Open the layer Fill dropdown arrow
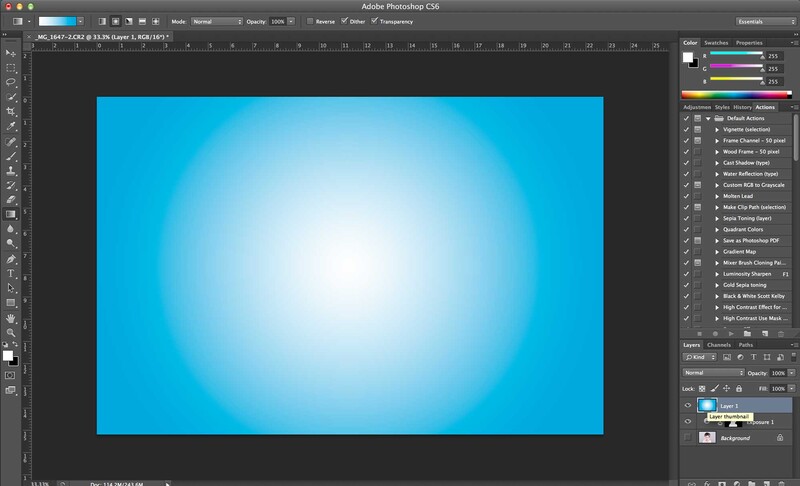Image resolution: width=800 pixels, height=486 pixels. (x=791, y=389)
